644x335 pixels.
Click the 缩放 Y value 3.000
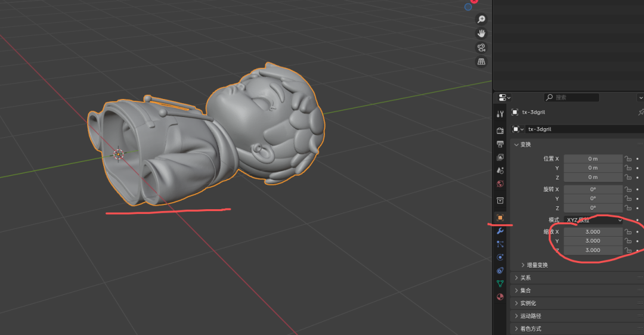(593, 241)
